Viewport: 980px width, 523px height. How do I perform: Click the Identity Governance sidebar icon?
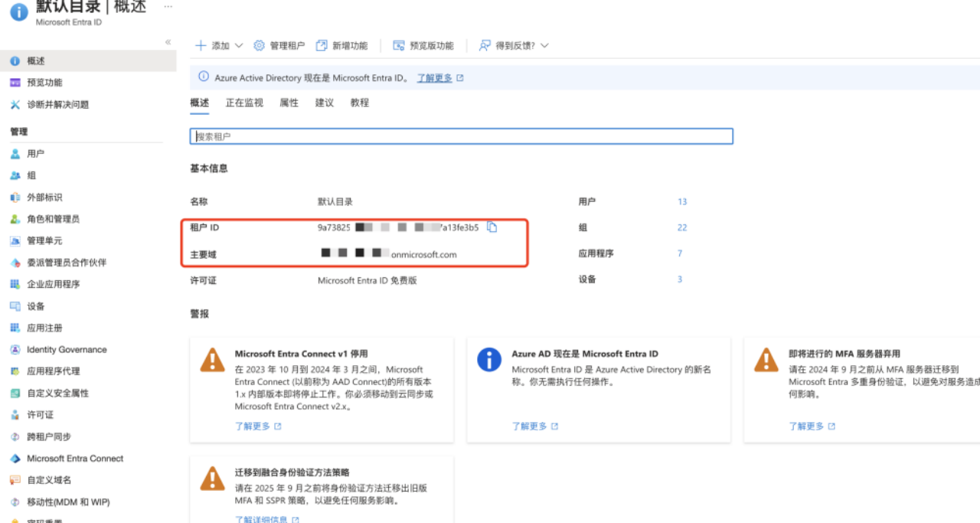pyautogui.click(x=15, y=349)
